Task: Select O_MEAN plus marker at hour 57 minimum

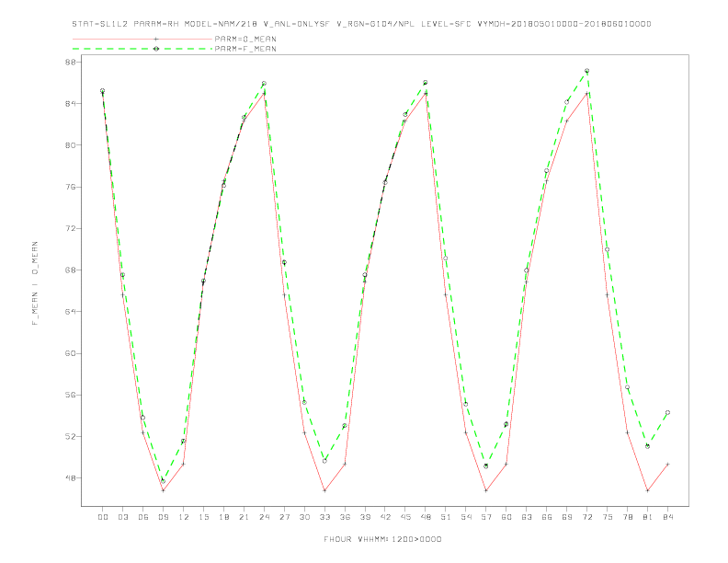Action: (x=486, y=490)
